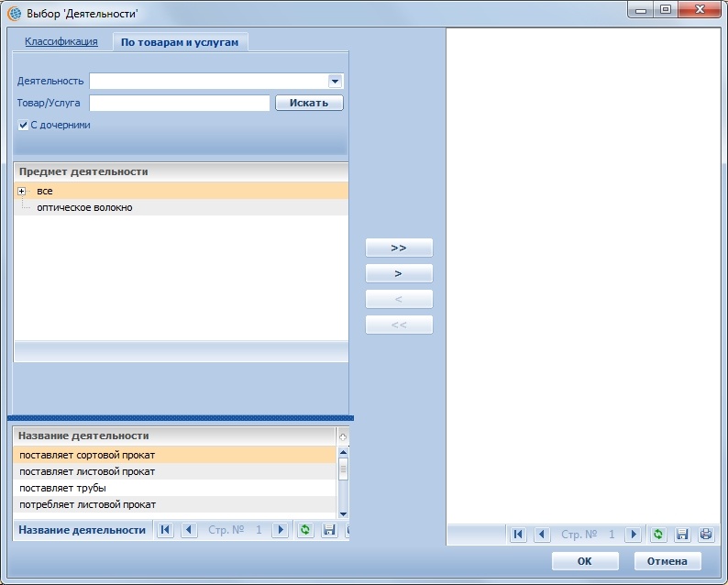
Task: Click the Отмена cancel button
Action: tap(667, 561)
